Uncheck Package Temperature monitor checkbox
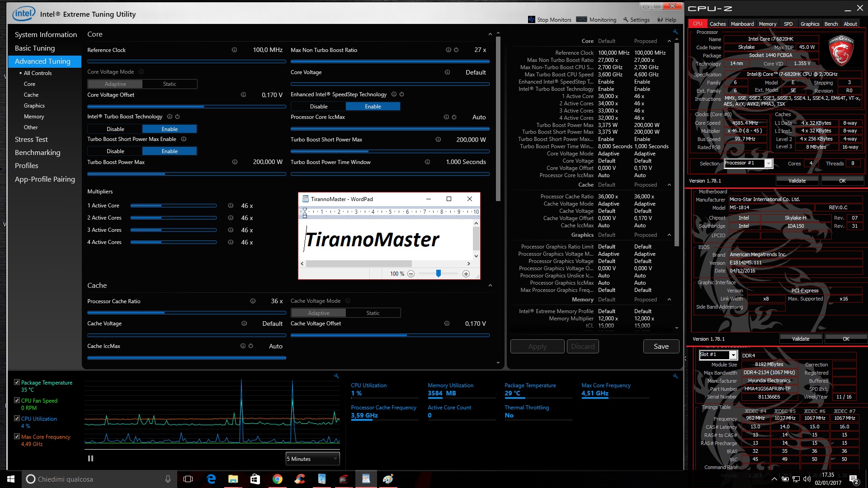 [x=17, y=382]
